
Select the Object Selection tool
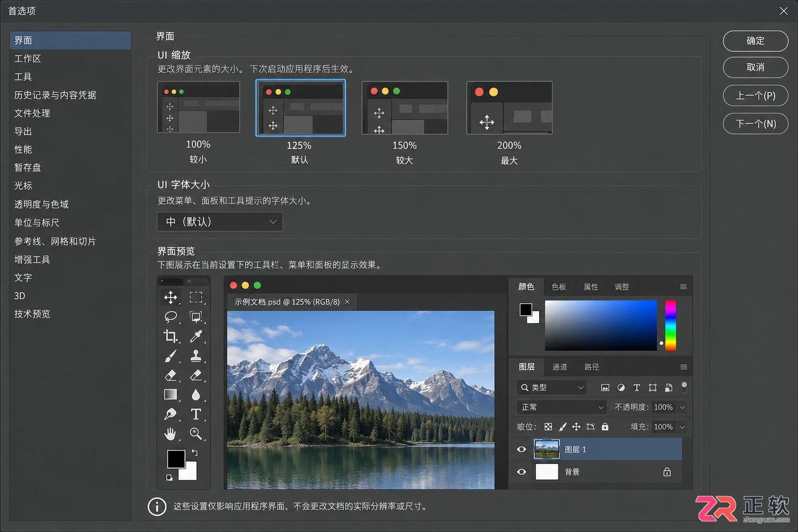pos(196,317)
